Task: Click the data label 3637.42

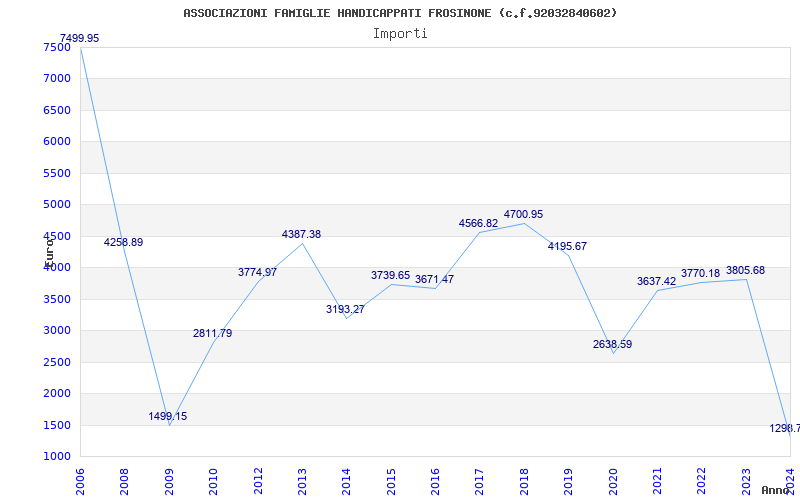Action: 657,282
